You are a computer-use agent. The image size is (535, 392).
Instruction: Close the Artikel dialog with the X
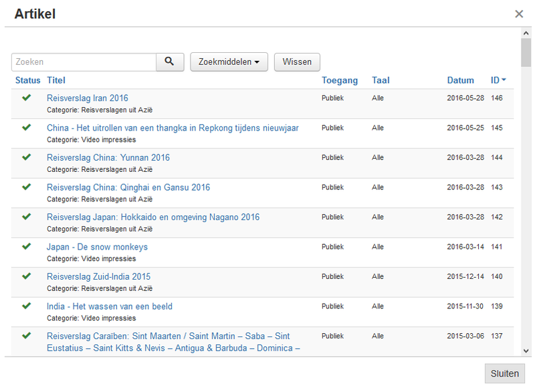pos(519,14)
